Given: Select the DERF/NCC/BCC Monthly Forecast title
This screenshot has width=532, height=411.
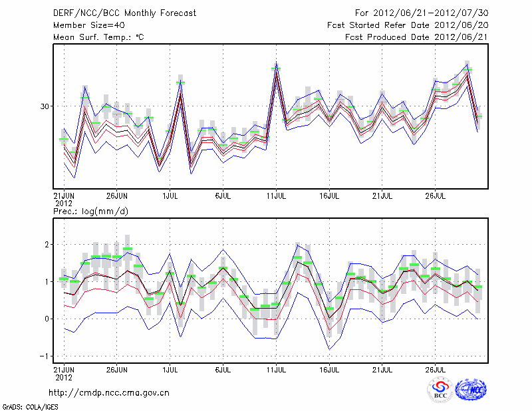Looking at the screenshot, I should click(125, 12).
